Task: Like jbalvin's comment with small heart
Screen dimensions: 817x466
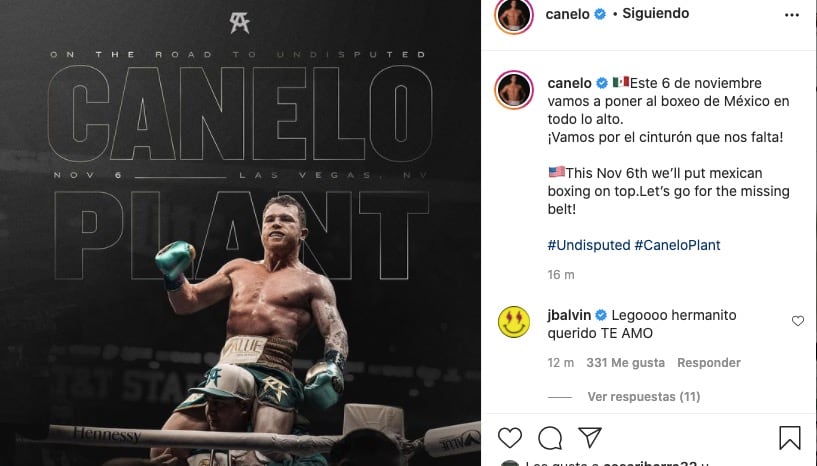Action: pos(797,321)
